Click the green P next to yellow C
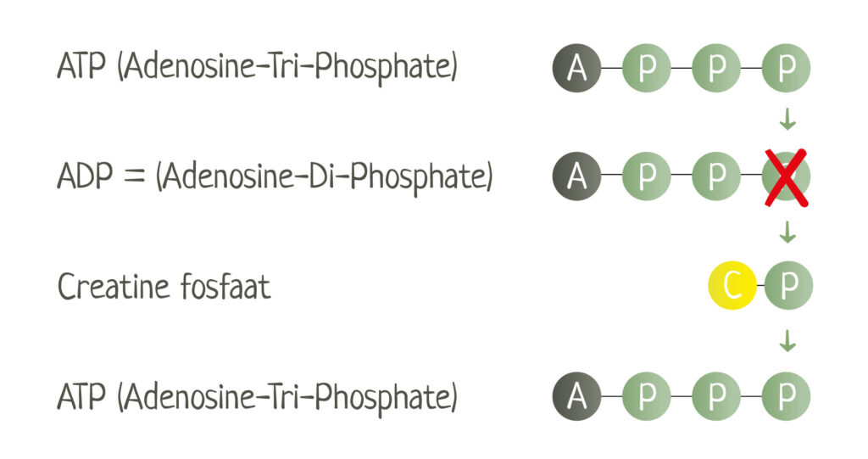 [789, 285]
